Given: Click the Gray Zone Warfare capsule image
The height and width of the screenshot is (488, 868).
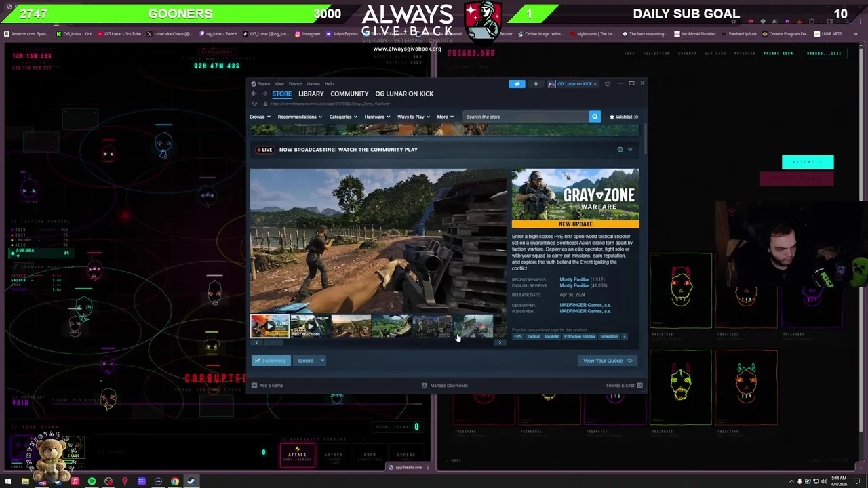Looking at the screenshot, I should click(x=575, y=199).
